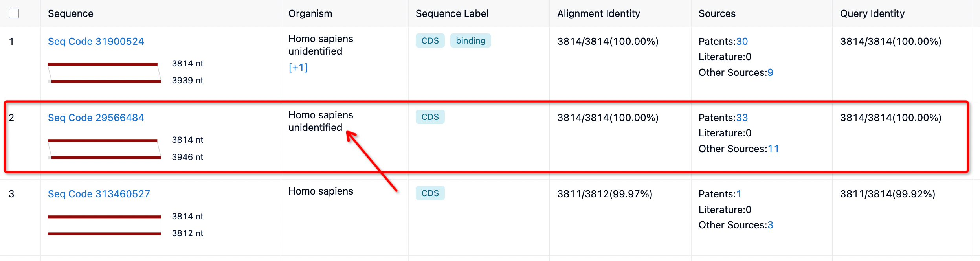This screenshot has height=261, width=980.
Task: Open the 30 patents link
Action: 742,41
